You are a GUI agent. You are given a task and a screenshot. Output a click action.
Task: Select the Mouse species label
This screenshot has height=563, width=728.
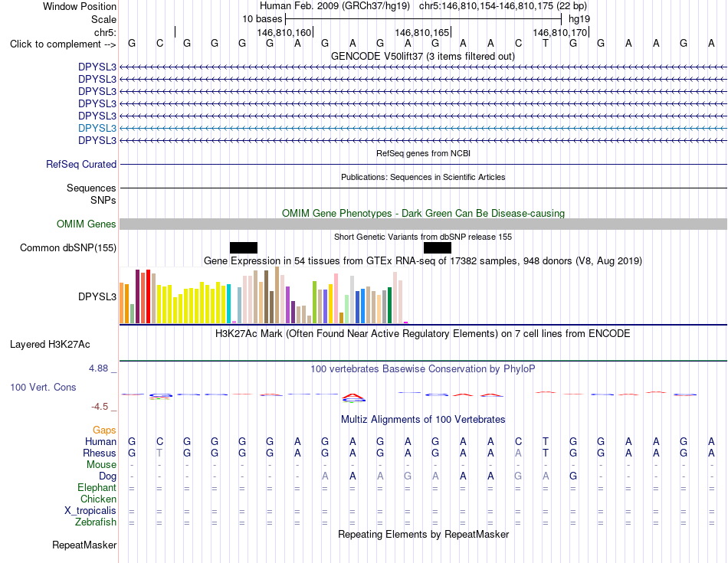click(101, 465)
